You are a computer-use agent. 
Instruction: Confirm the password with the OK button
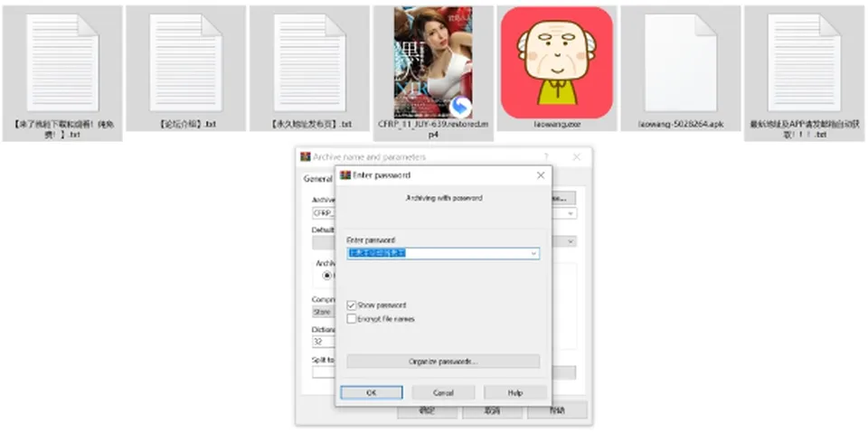(372, 393)
